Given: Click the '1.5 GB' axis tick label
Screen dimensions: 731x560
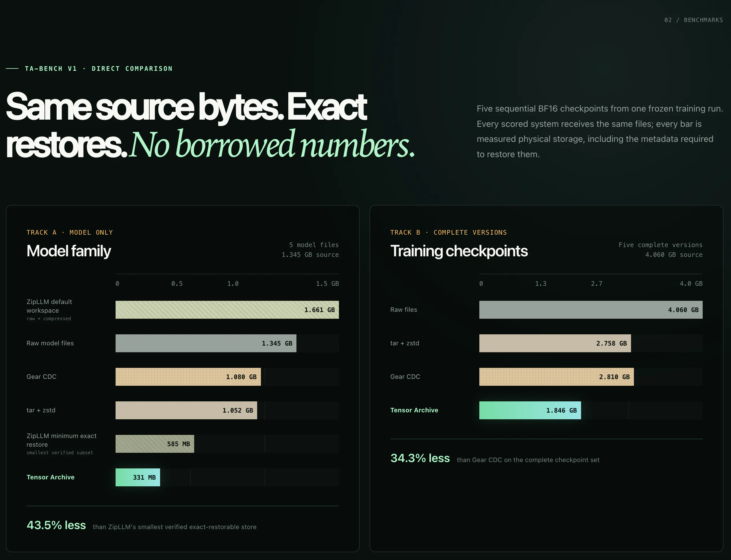Looking at the screenshot, I should point(327,284).
